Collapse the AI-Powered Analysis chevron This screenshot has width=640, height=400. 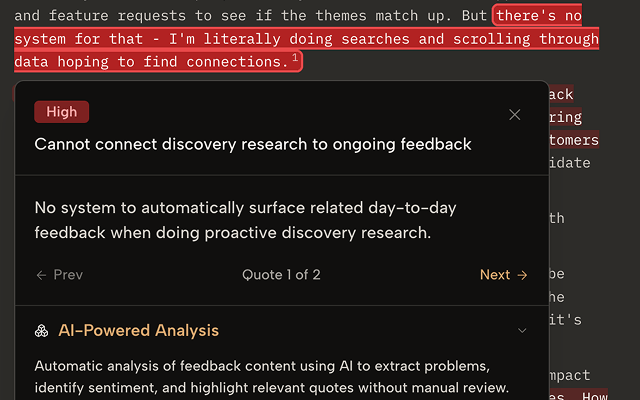click(522, 330)
